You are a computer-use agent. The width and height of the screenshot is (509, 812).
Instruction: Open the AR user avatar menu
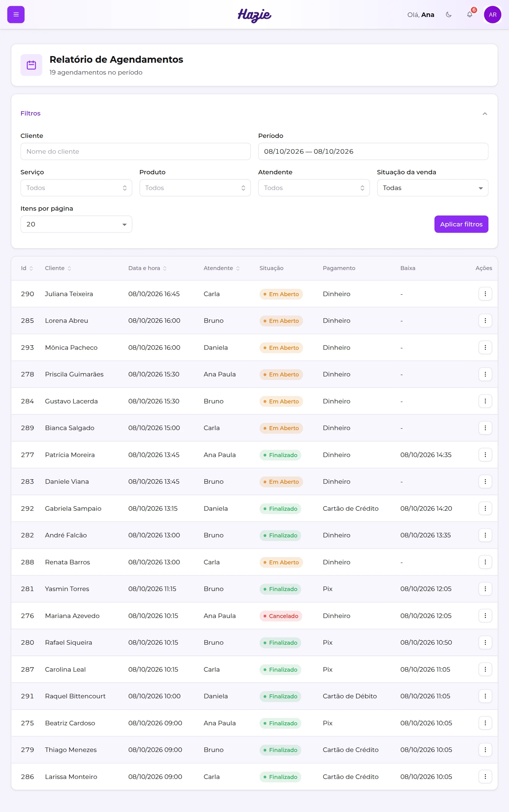coord(492,15)
